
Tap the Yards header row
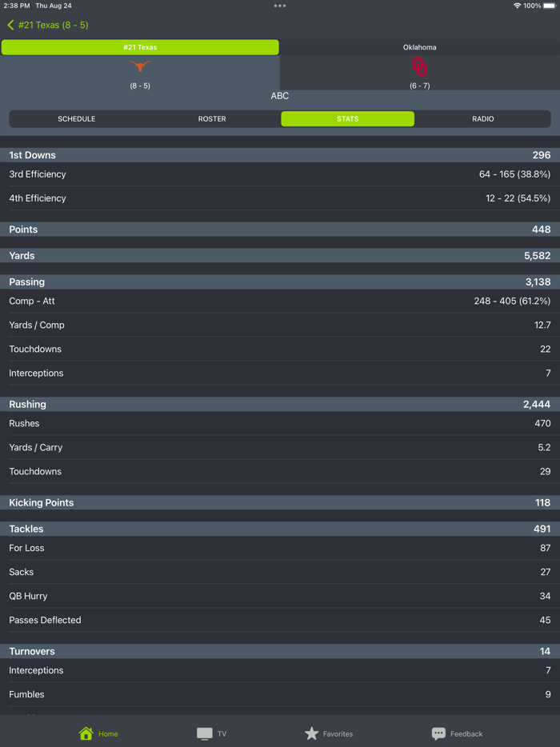(280, 255)
